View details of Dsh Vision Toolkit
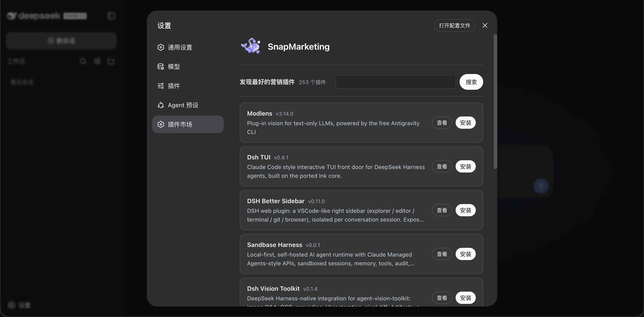This screenshot has height=317, width=644. click(x=442, y=298)
